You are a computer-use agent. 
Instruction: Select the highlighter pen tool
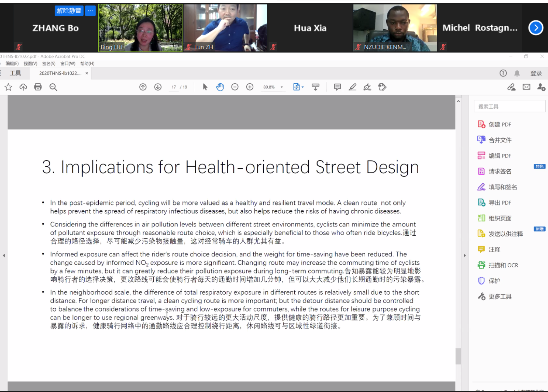352,87
